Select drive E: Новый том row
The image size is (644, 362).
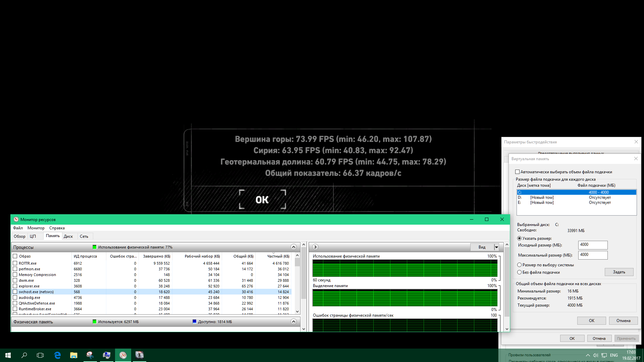pos(577,202)
